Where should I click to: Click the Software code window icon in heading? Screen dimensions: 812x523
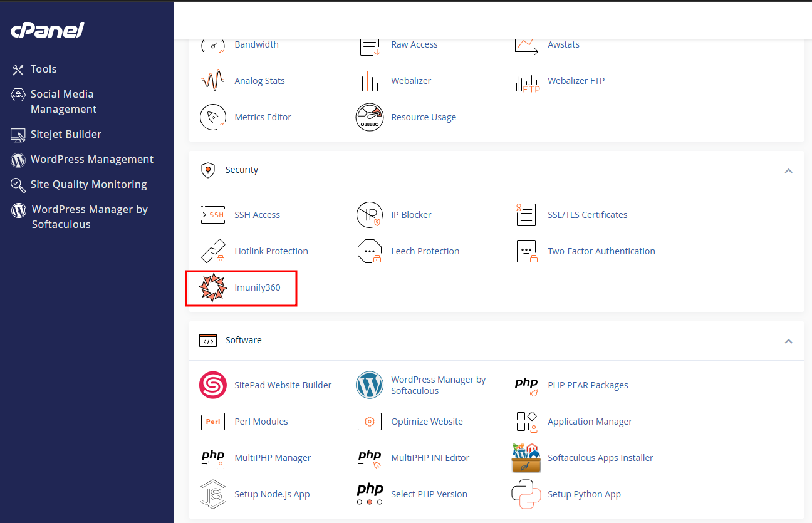point(208,341)
